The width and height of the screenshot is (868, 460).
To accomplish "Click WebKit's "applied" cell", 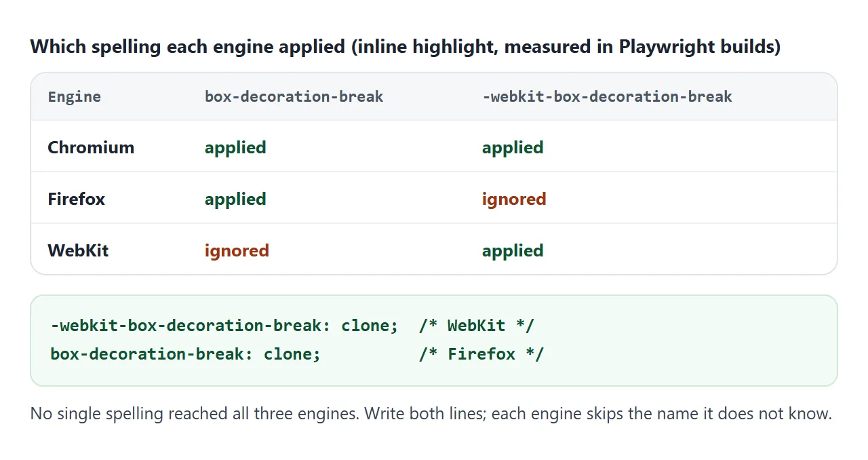I will click(513, 251).
